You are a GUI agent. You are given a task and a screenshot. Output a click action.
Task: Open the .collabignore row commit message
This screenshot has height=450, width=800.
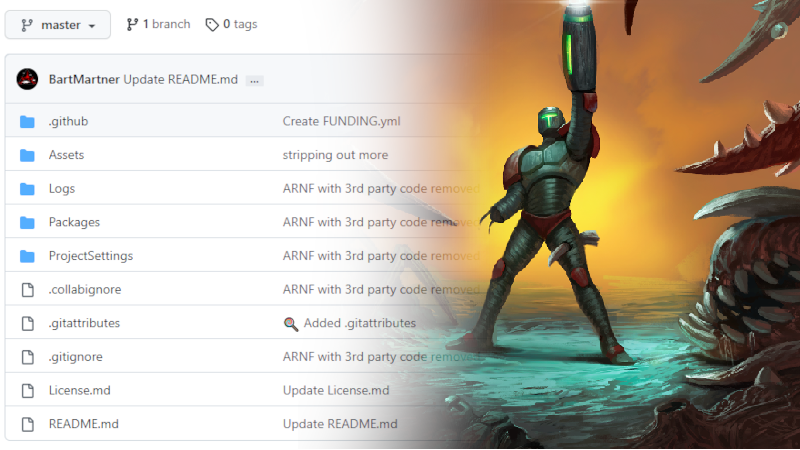(x=381, y=290)
